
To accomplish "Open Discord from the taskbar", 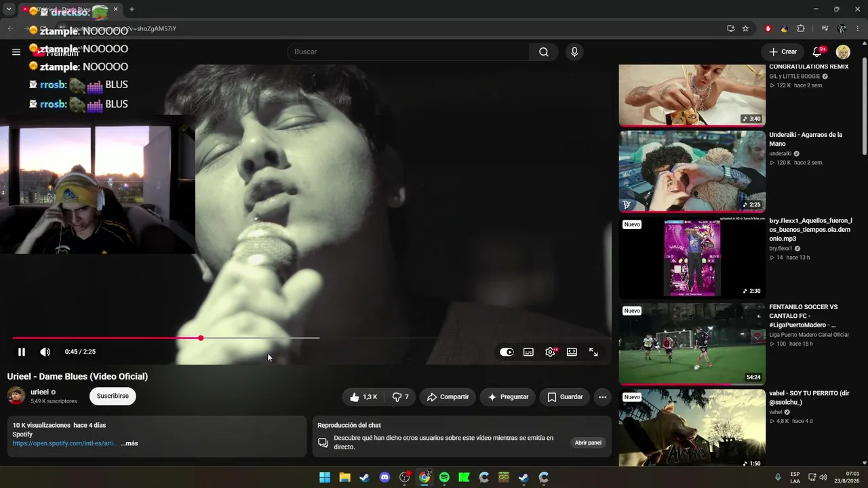I will click(384, 477).
